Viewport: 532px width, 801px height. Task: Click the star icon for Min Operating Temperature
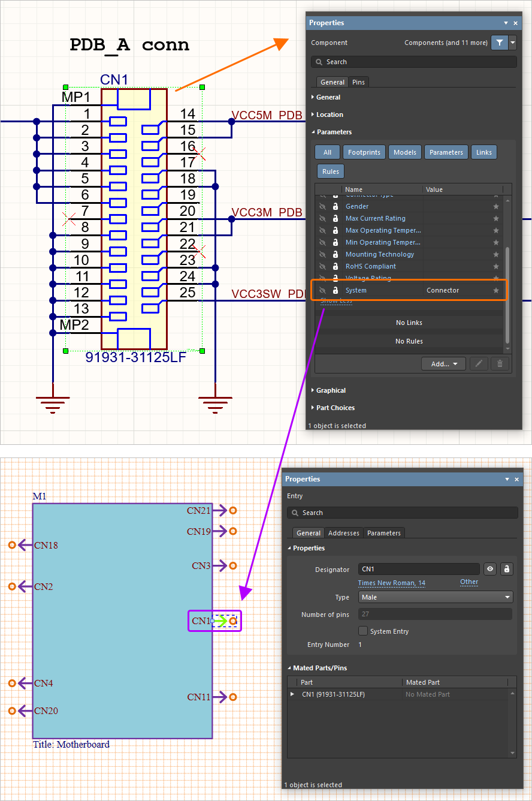[x=496, y=242]
